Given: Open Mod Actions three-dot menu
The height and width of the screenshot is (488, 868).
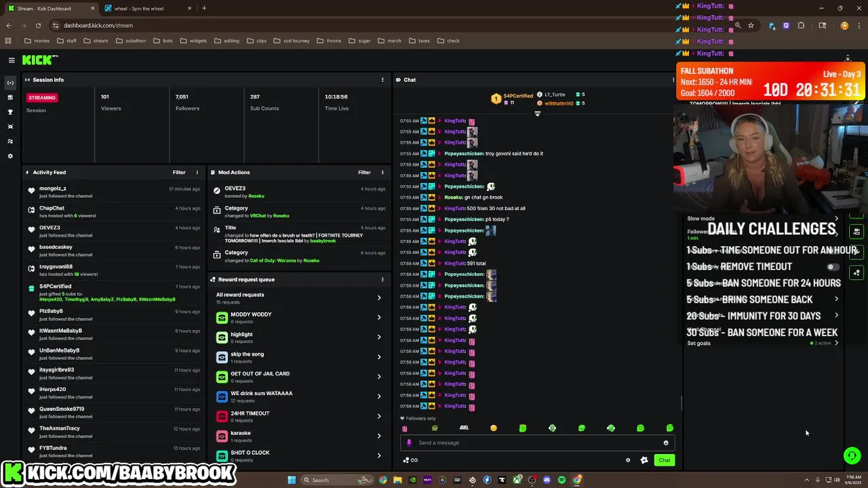Looking at the screenshot, I should 382,172.
